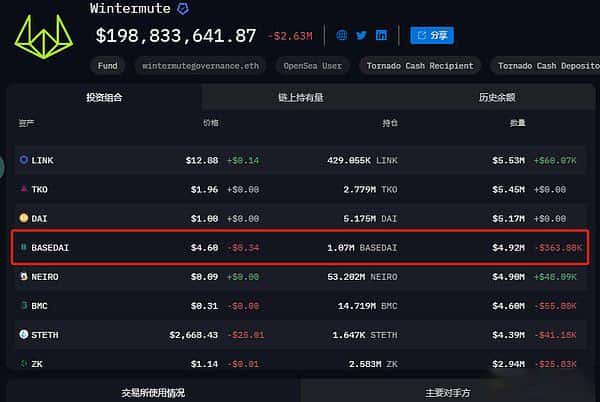600x402 pixels.
Task: Click the LINK value $5.53M
Action: click(509, 160)
